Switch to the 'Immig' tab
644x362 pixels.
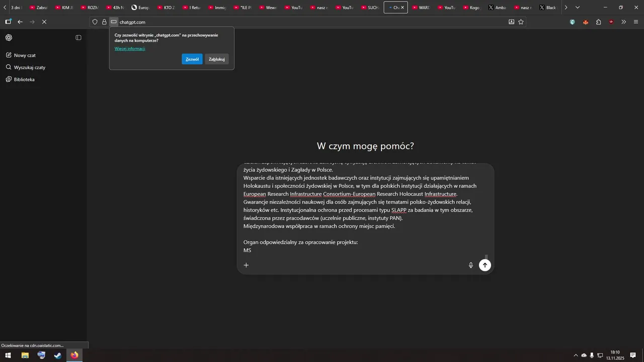(x=217, y=8)
